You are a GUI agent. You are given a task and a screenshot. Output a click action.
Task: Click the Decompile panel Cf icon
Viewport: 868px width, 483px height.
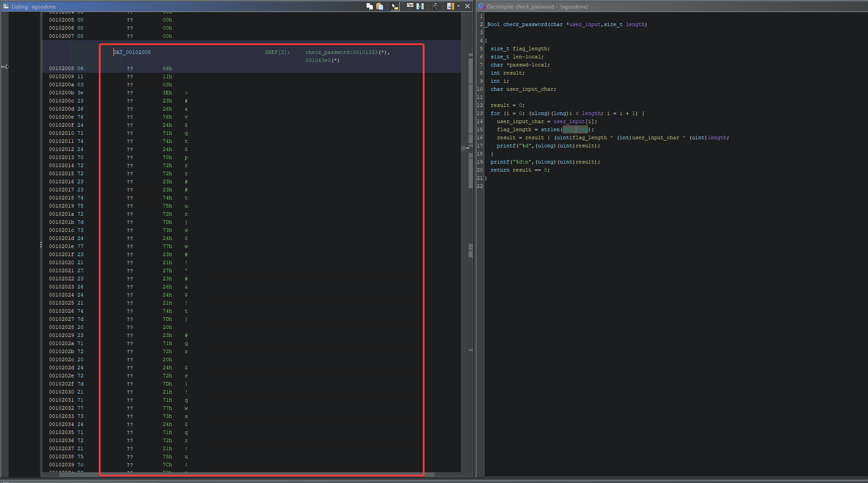481,6
